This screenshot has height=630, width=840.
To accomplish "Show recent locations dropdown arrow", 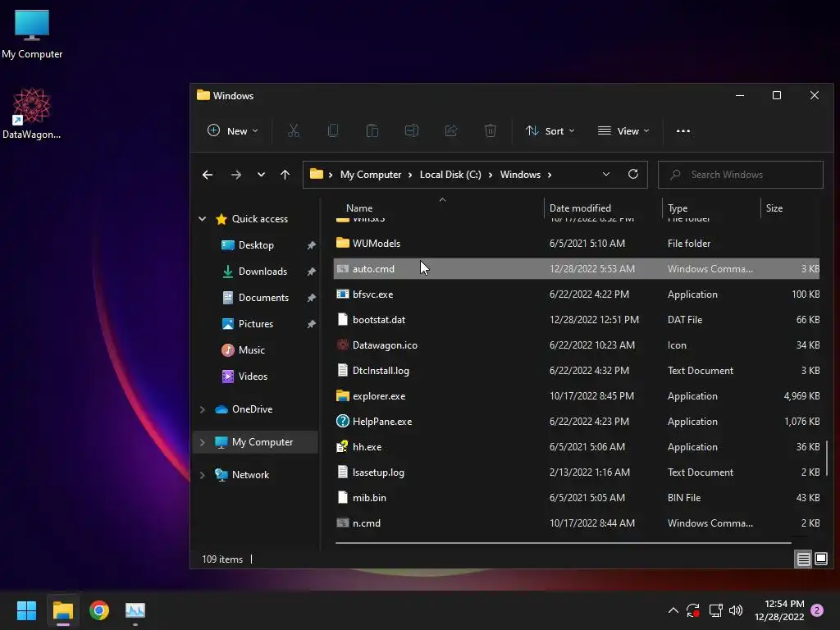I will click(x=261, y=175).
